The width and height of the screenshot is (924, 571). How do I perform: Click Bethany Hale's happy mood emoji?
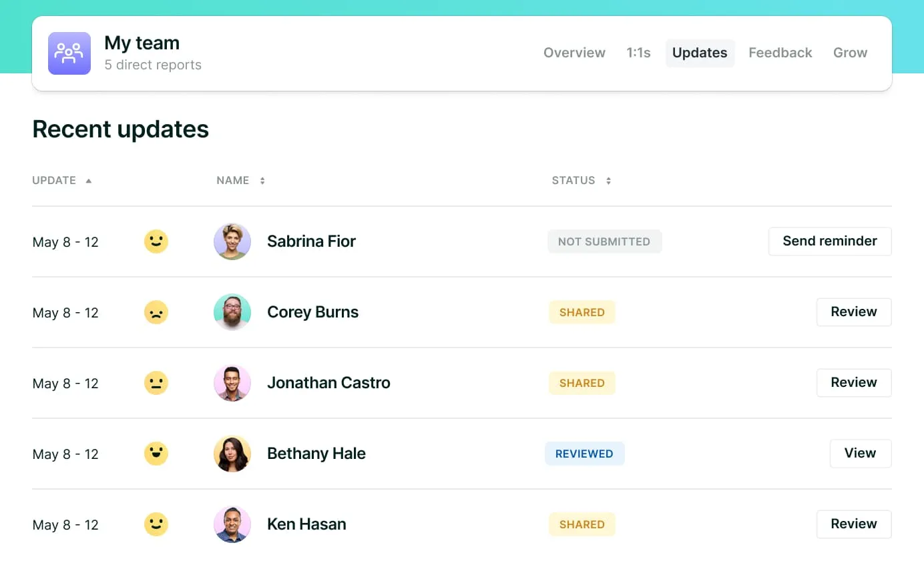click(x=156, y=454)
